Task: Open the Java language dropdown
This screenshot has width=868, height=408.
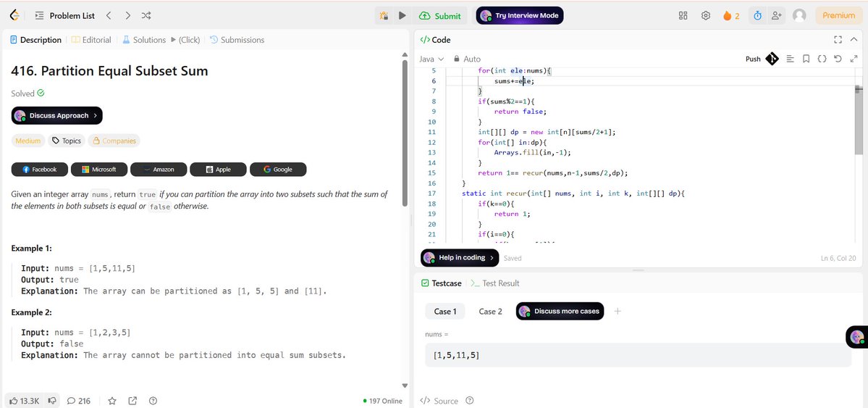Action: (431, 59)
